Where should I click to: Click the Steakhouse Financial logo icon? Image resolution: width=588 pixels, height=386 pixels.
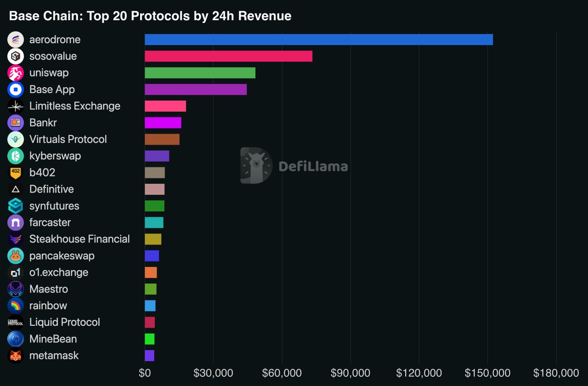[x=16, y=240]
